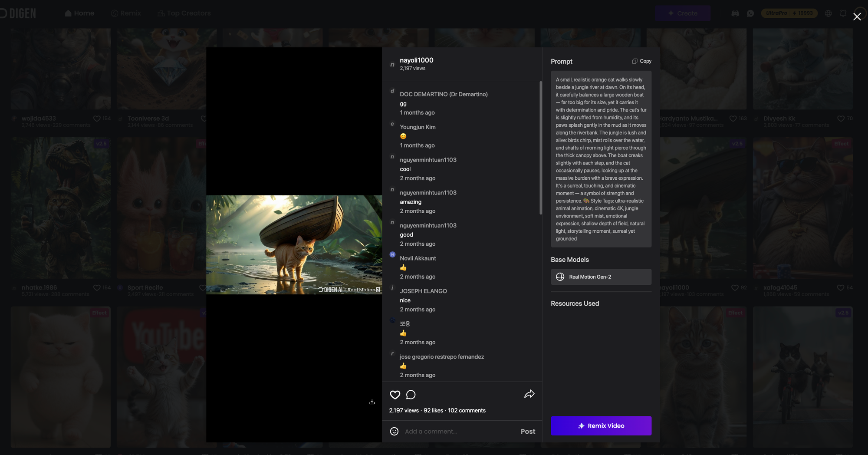Open Sport Recife creator in background
This screenshot has width=868, height=455.
(x=145, y=288)
